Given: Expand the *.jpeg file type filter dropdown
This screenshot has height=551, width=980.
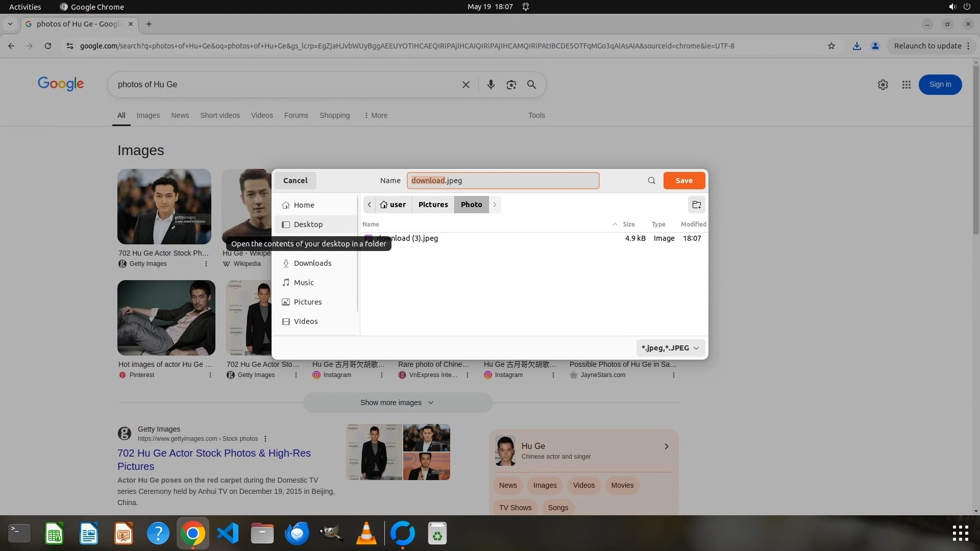Looking at the screenshot, I should point(670,348).
